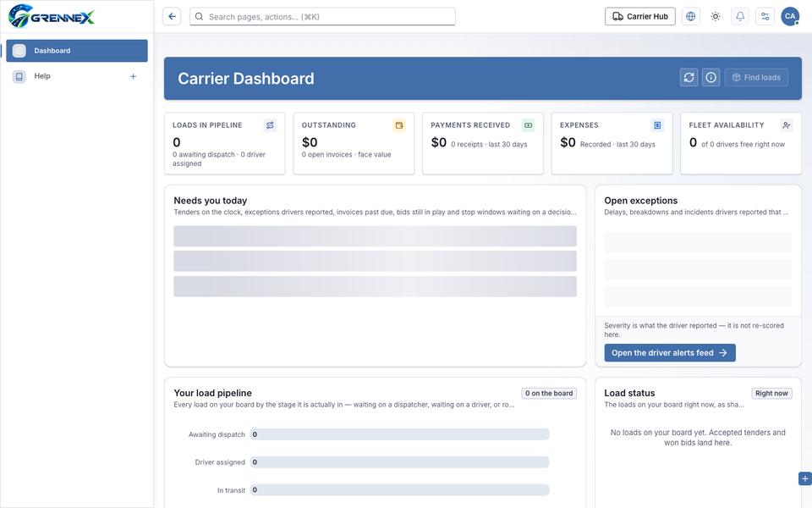Click the Outstanding card wallet icon
812x508 pixels.
click(398, 125)
